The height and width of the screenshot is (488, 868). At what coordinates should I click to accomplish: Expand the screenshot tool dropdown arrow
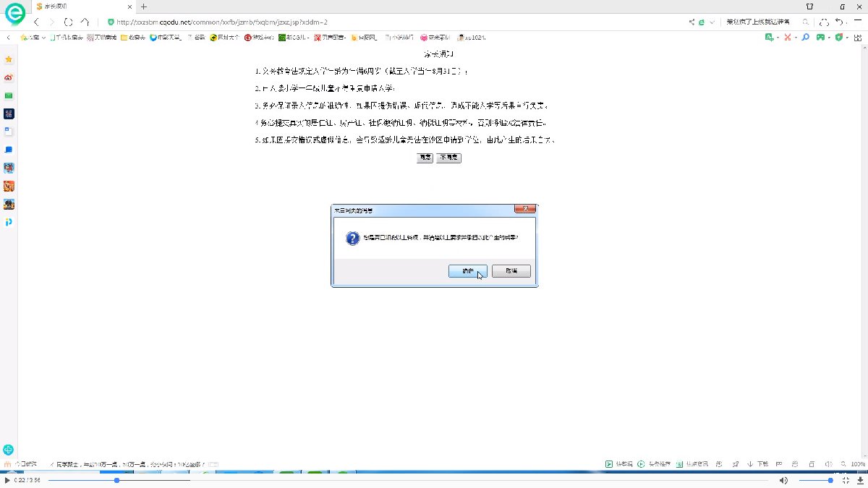tap(796, 37)
